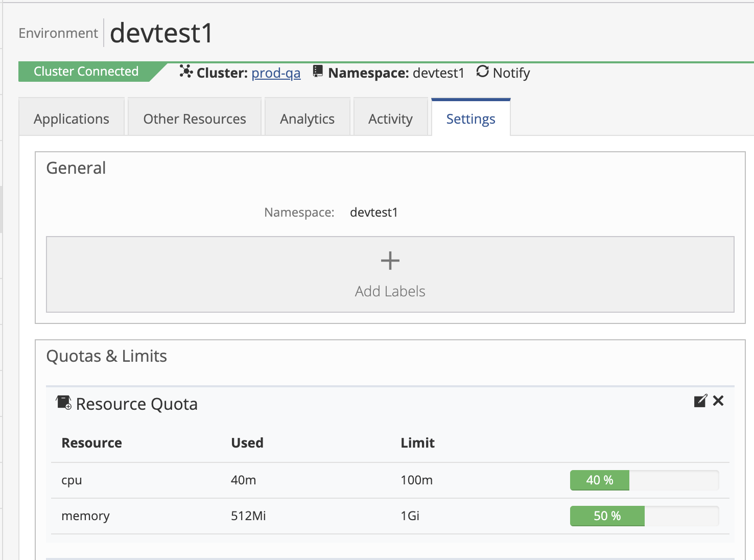This screenshot has width=754, height=560.
Task: Click the cpu 40 % usage bar
Action: 644,480
